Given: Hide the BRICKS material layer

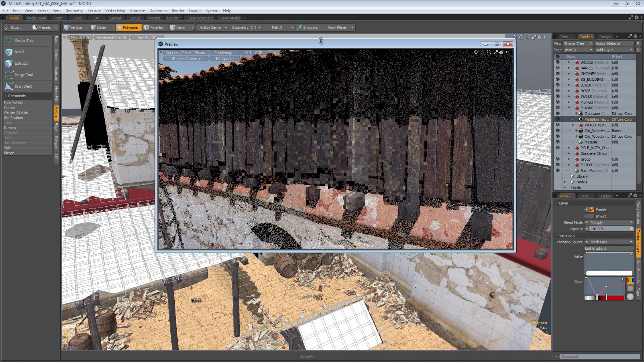Looking at the screenshot, I should pyautogui.click(x=558, y=62).
